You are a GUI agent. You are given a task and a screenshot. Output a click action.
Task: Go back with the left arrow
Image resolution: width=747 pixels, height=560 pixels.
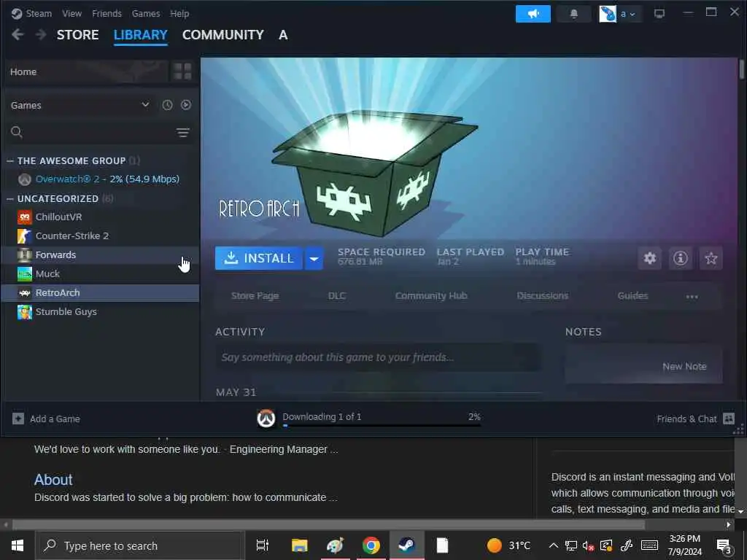click(x=18, y=34)
